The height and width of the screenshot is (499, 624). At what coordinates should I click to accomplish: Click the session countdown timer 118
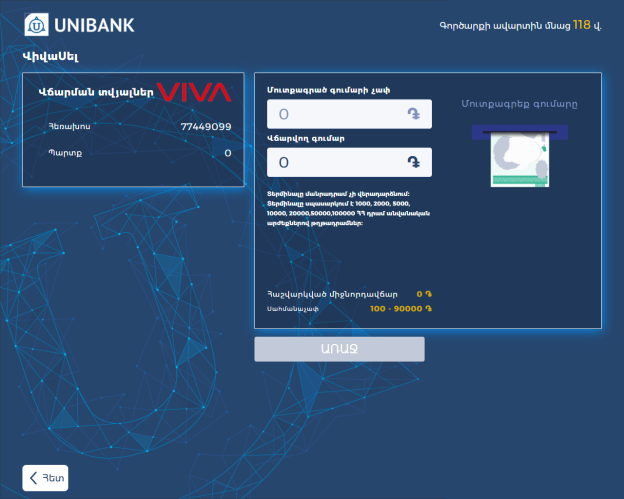[x=581, y=25]
